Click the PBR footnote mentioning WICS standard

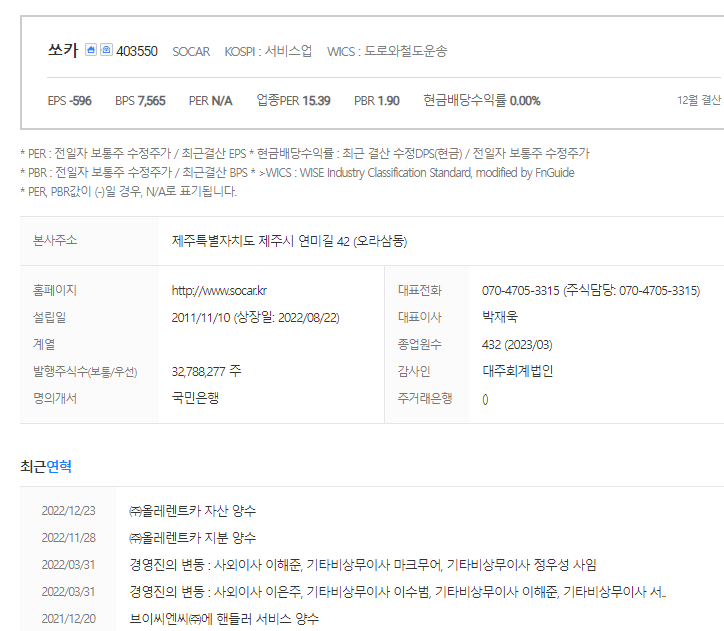click(297, 173)
